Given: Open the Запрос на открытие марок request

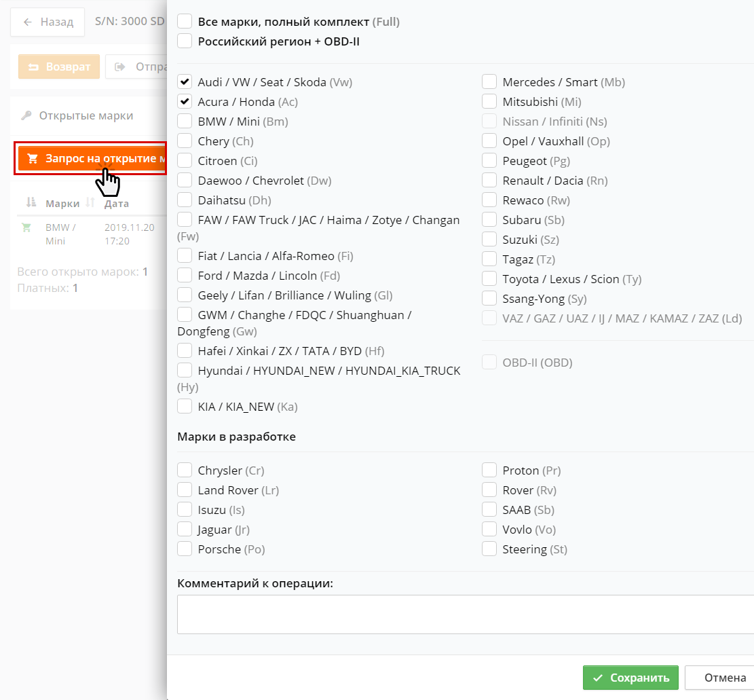Looking at the screenshot, I should 92,159.
